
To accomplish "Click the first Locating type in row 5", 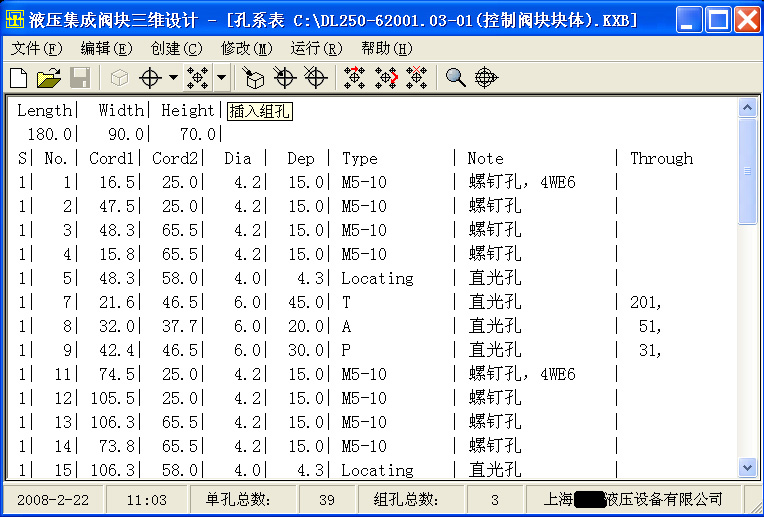I will [377, 278].
